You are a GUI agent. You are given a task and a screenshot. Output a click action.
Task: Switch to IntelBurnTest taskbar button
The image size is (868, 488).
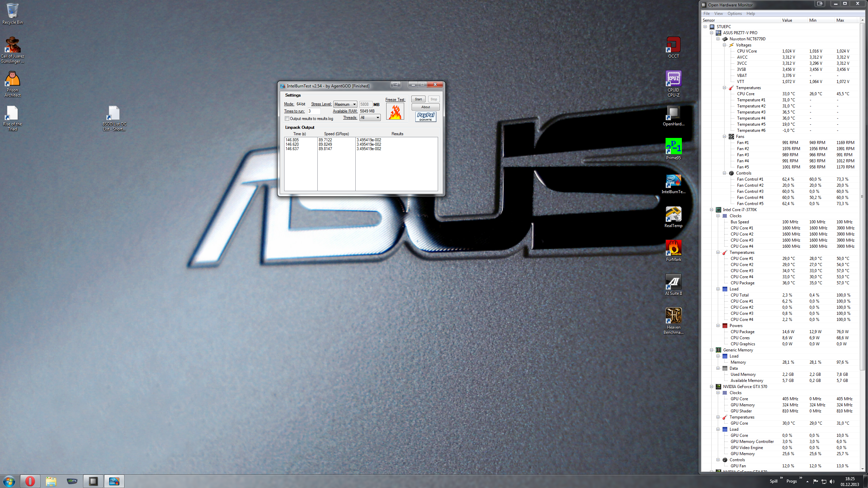coord(114,481)
